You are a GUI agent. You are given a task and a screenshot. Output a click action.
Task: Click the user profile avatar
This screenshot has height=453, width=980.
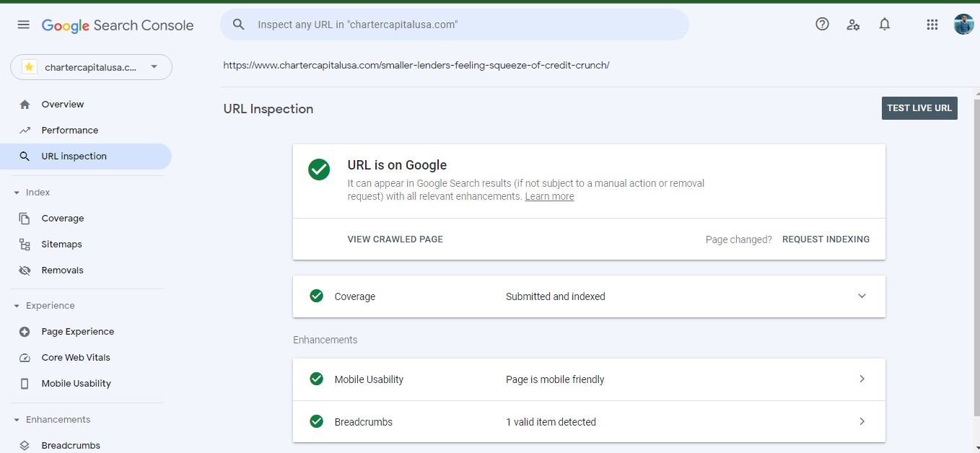(x=963, y=25)
